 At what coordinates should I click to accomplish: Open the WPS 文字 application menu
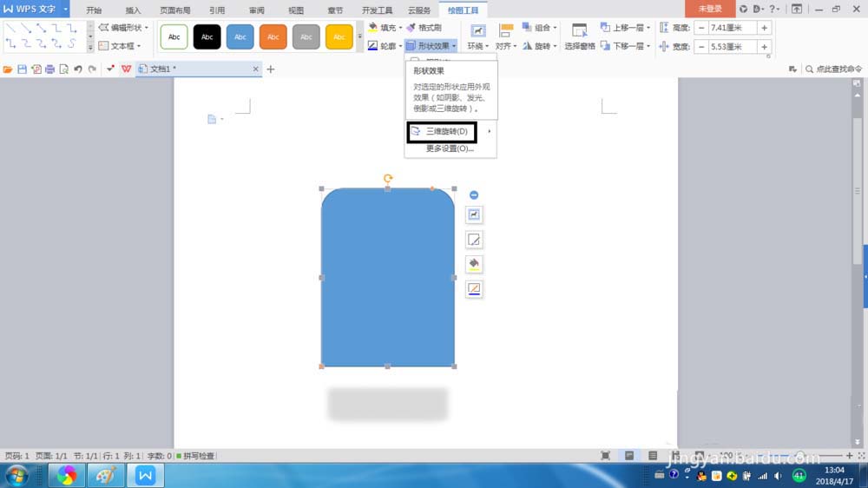35,9
